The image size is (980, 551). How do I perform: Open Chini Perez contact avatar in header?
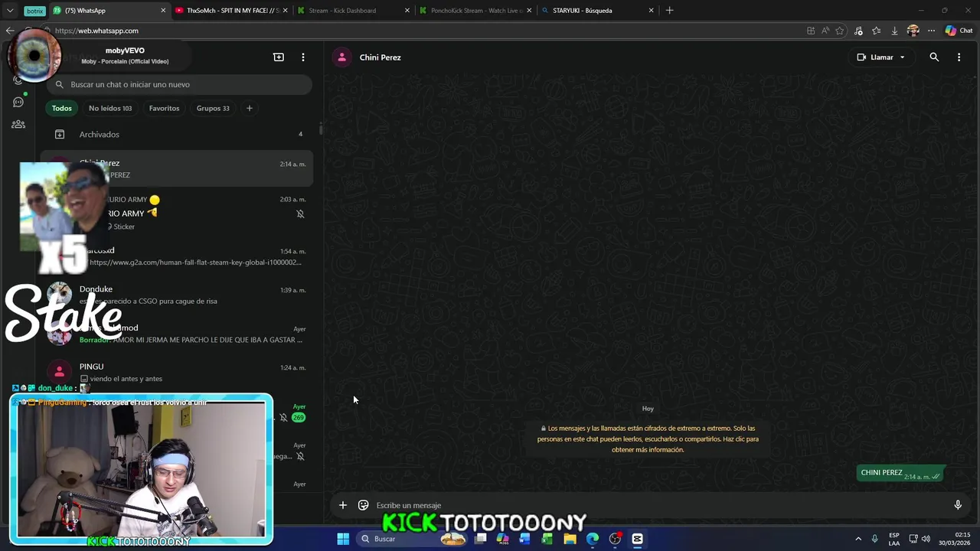point(342,57)
